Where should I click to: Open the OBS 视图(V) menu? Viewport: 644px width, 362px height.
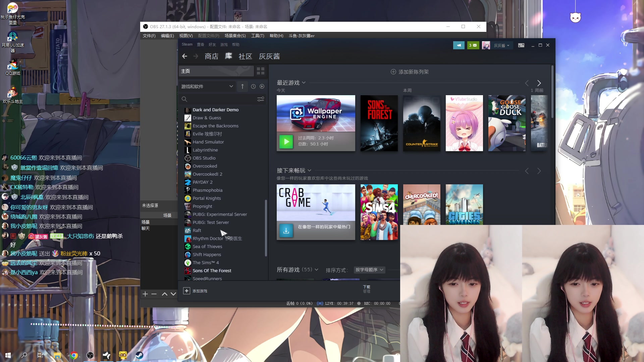[186, 36]
